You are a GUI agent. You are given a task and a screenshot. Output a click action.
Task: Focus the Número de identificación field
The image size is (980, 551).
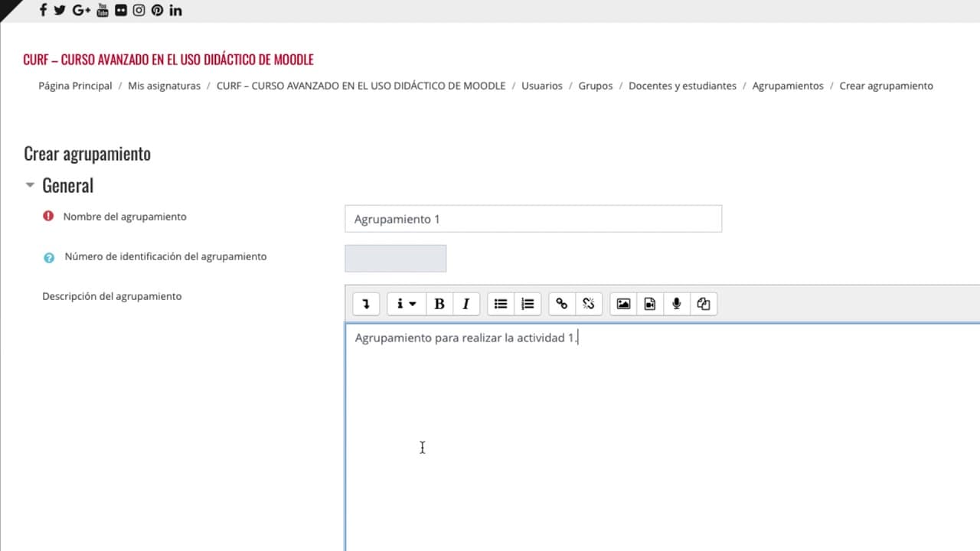395,259
